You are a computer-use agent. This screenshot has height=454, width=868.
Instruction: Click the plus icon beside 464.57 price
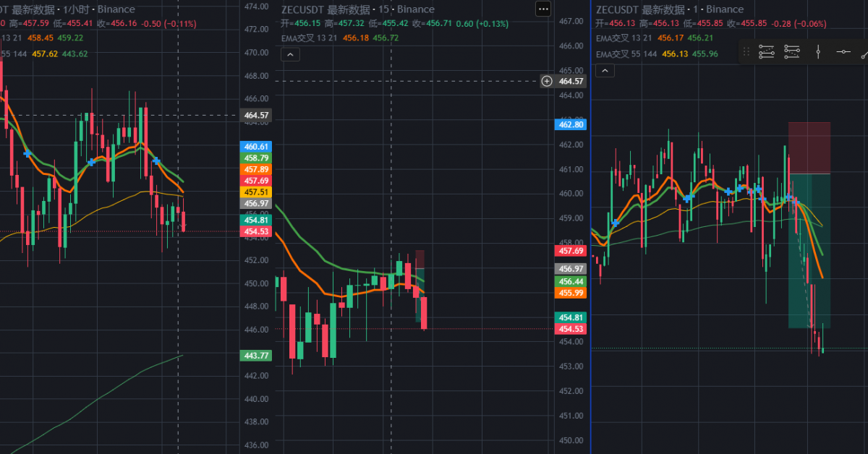547,81
